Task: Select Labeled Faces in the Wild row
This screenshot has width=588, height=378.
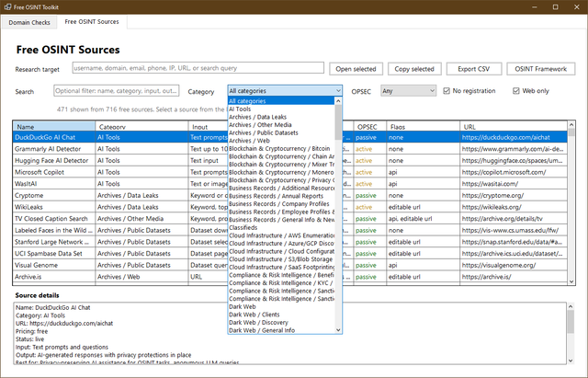Action: coord(290,231)
